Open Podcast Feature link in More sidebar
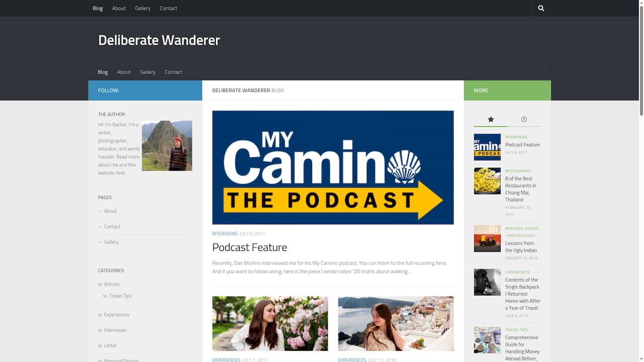Viewport: 644px width, 362px height. click(x=522, y=145)
